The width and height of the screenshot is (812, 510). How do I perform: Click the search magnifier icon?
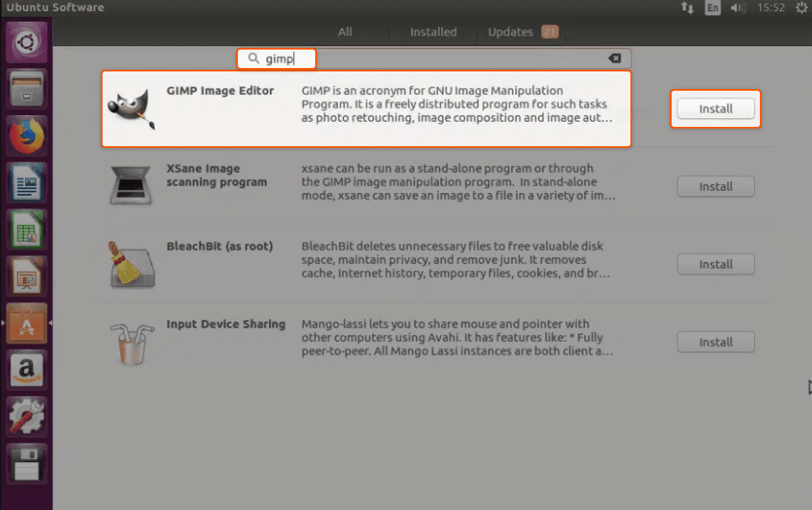(x=253, y=58)
